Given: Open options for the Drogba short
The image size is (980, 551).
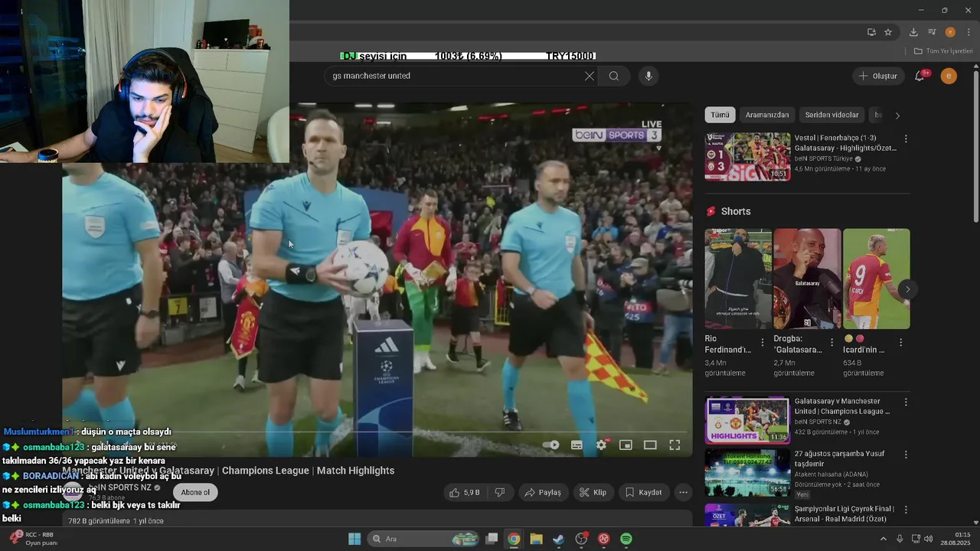Looking at the screenshot, I should pos(831,343).
